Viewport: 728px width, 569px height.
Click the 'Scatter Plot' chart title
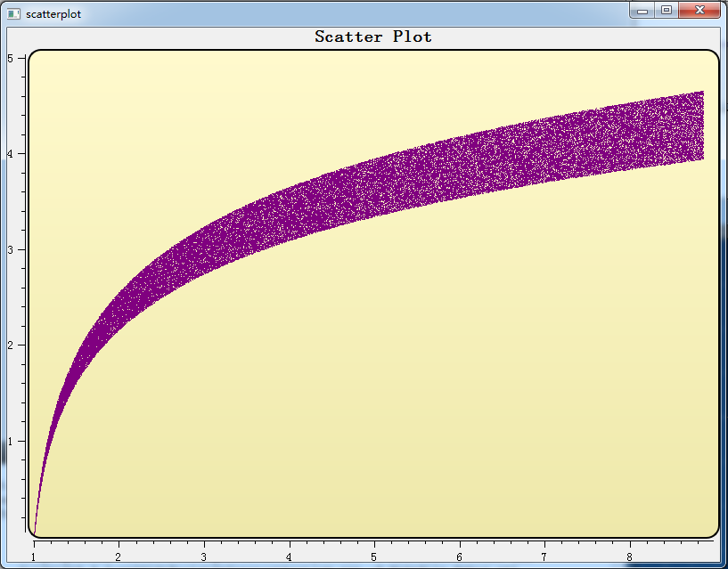pyautogui.click(x=373, y=37)
